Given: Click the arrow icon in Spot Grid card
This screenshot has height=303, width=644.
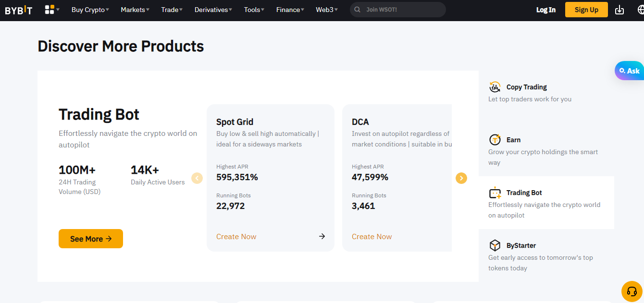Looking at the screenshot, I should pyautogui.click(x=322, y=236).
